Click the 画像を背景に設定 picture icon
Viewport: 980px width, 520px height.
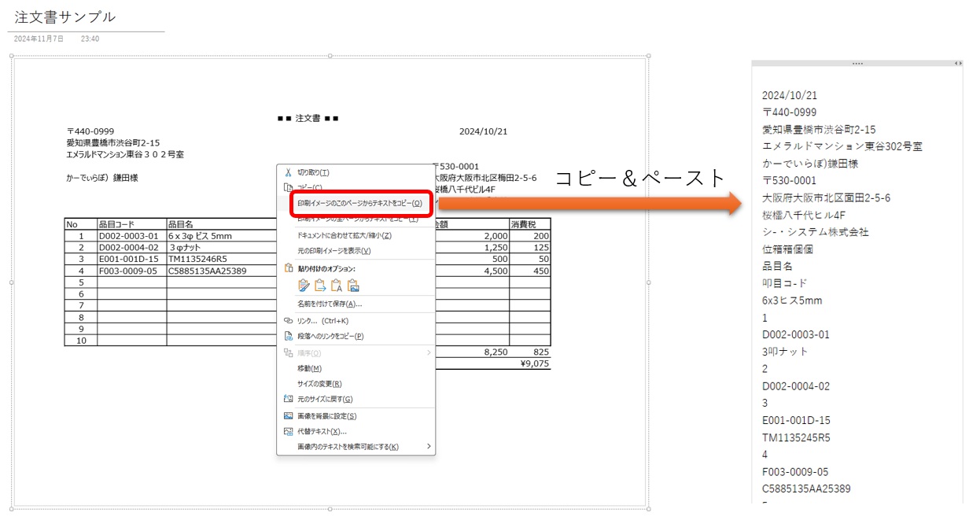(288, 416)
